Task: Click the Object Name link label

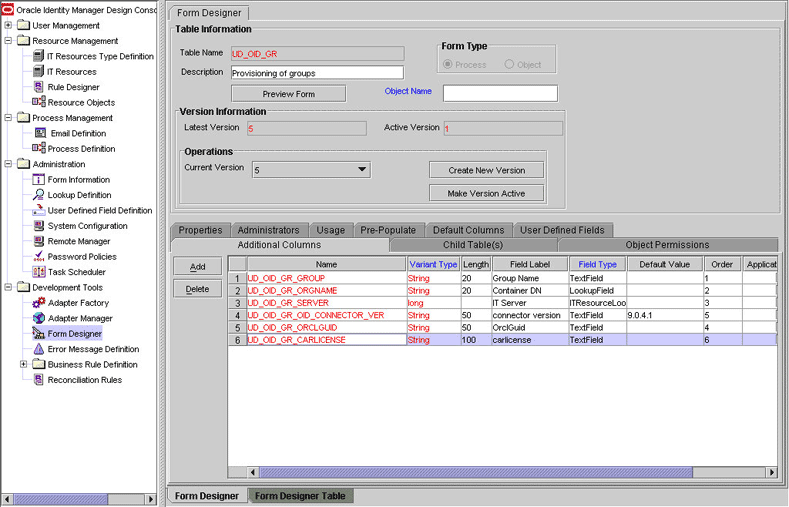Action: pos(408,91)
